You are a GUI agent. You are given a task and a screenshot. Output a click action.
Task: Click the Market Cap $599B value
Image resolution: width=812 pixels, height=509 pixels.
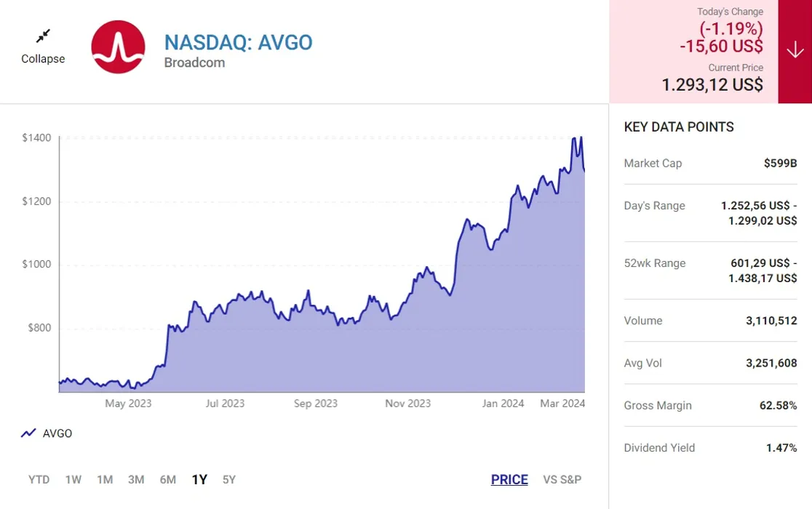(780, 164)
